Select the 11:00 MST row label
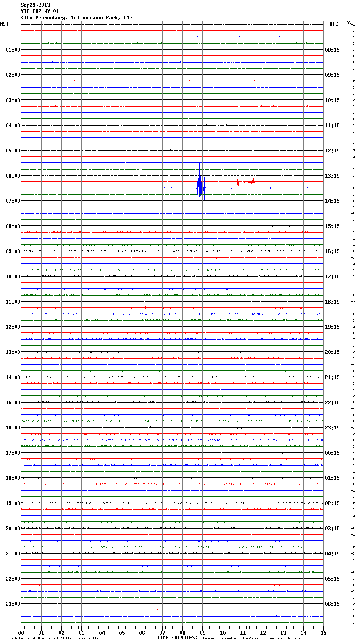The image size is (357, 644). tap(13, 302)
